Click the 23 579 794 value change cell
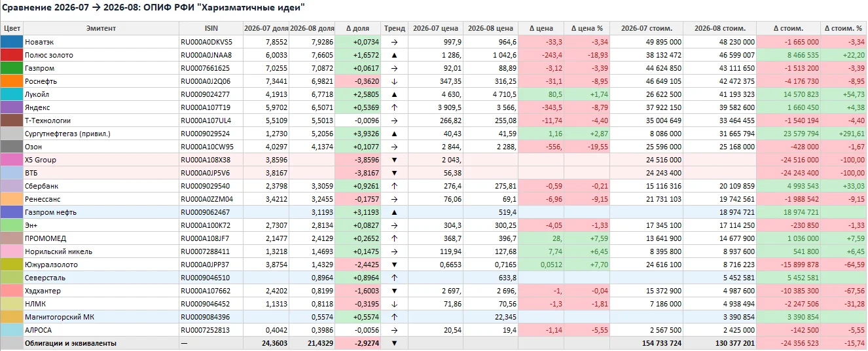 [x=789, y=134]
